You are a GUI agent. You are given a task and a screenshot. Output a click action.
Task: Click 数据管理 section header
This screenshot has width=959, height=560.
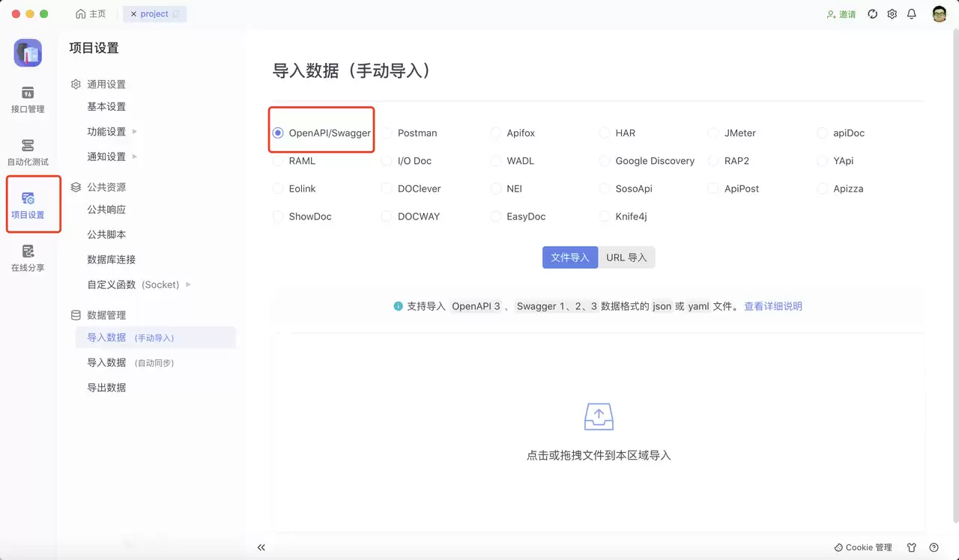coord(98,315)
